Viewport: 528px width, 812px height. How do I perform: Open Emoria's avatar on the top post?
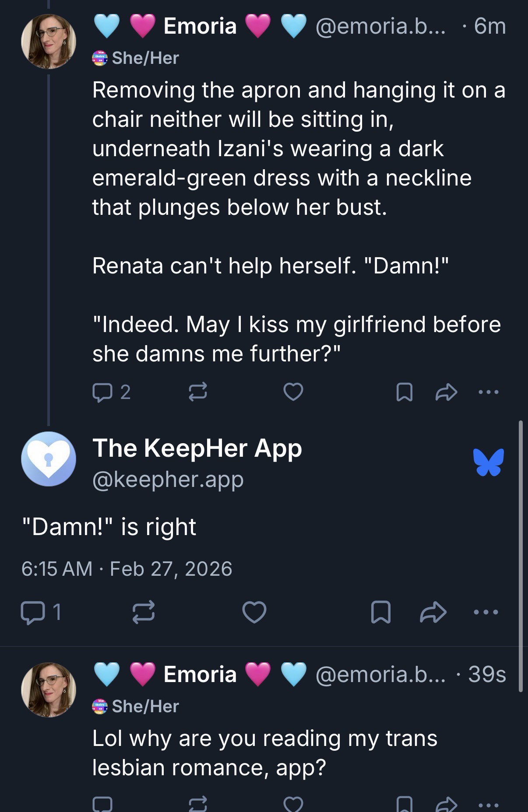pos(49,42)
